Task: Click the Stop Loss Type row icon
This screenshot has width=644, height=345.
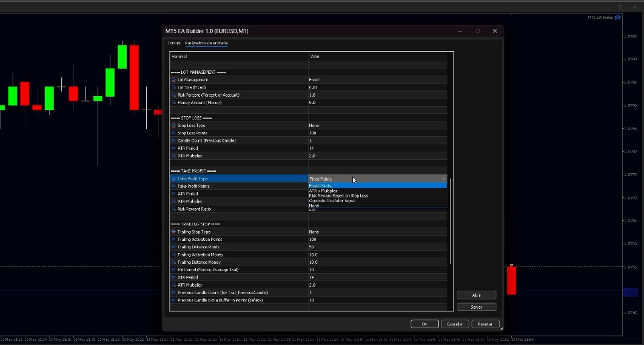Action: point(173,126)
